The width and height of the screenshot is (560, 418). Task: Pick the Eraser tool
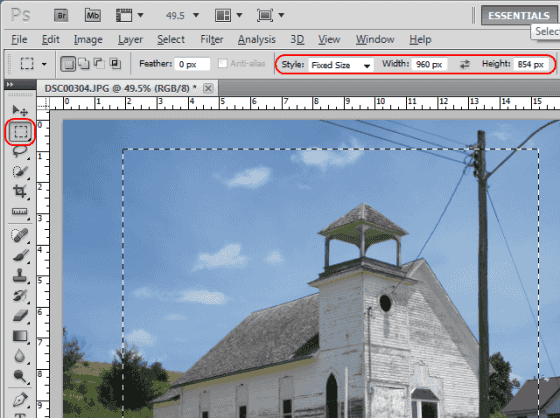coord(20,315)
